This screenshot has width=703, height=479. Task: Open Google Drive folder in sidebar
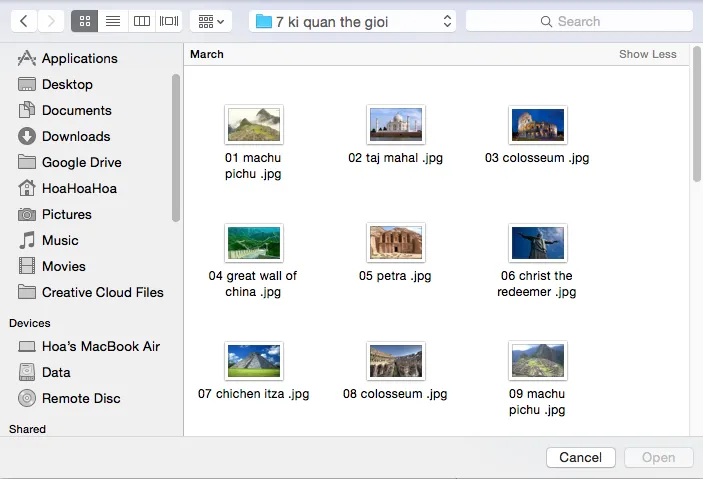point(81,162)
